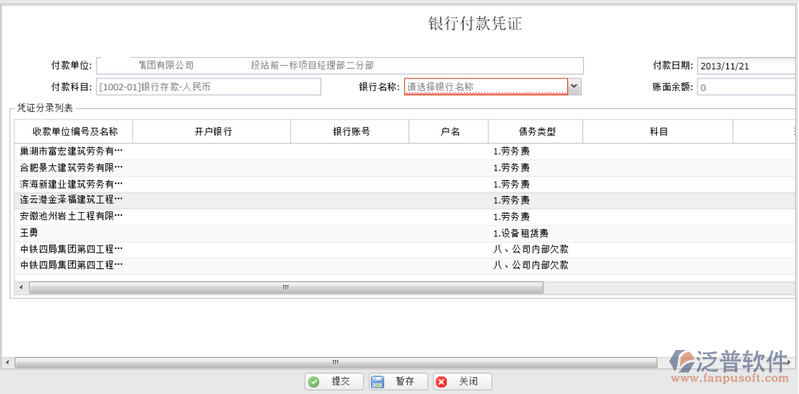Click the 银行账号 column header
Screen dimensions: 799x394
click(x=350, y=132)
